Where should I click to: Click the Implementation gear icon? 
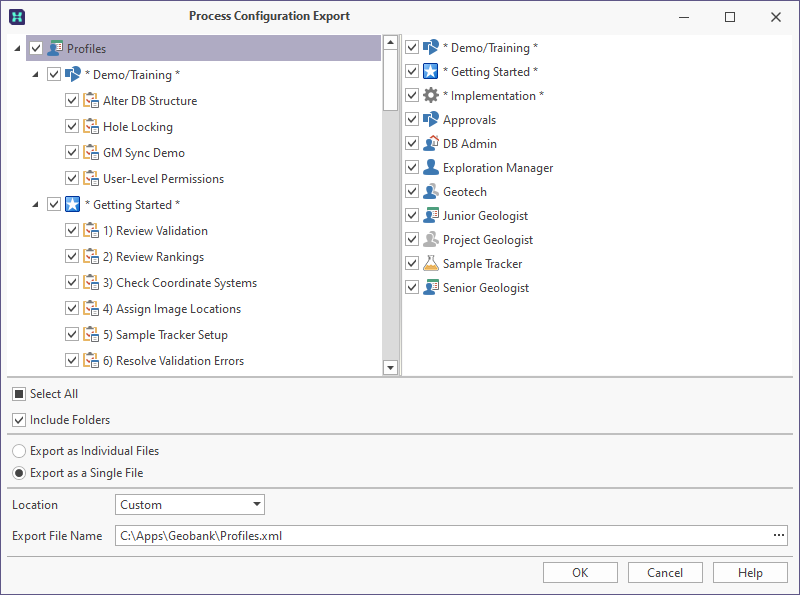coord(431,95)
